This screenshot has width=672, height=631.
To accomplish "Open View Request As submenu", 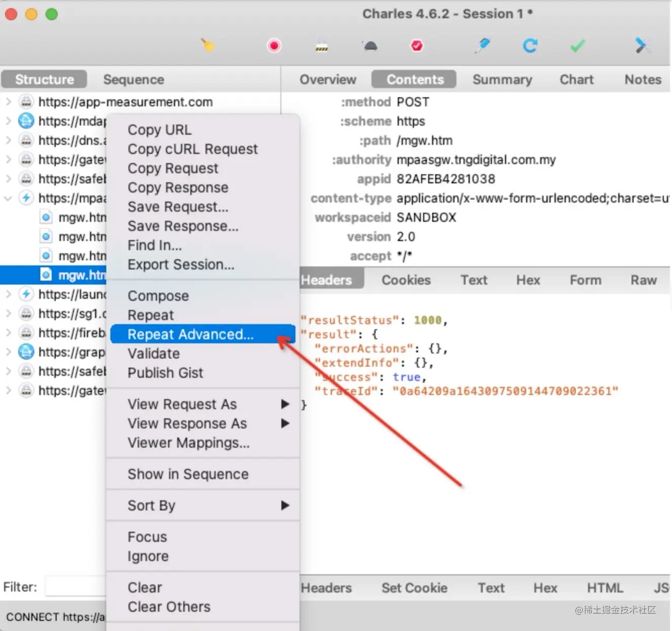I will 203,404.
